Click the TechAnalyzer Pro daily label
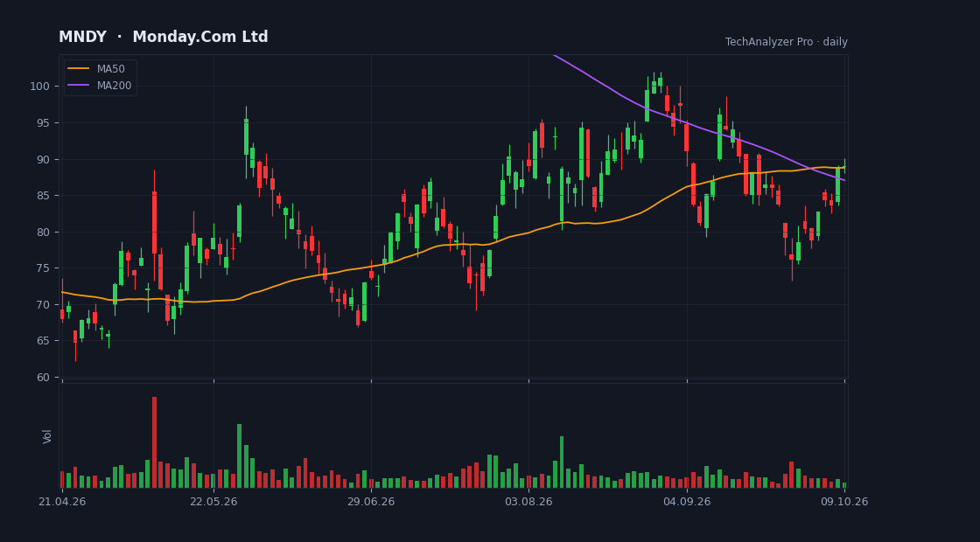The width and height of the screenshot is (980, 542). tap(787, 42)
